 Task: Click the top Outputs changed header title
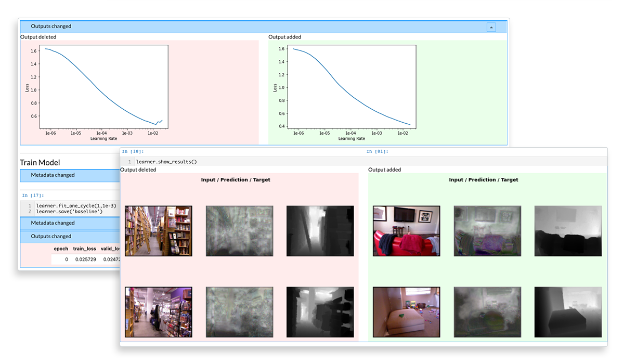(x=51, y=26)
